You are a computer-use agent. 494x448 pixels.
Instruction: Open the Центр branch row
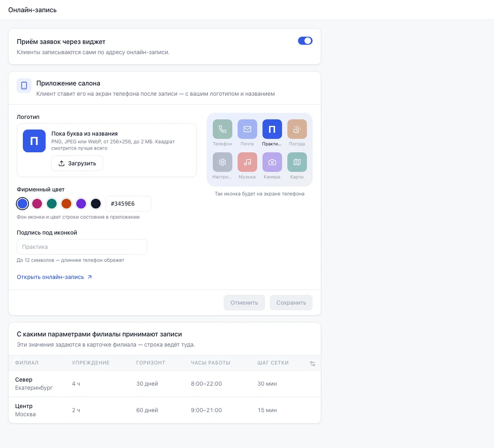pos(165,410)
